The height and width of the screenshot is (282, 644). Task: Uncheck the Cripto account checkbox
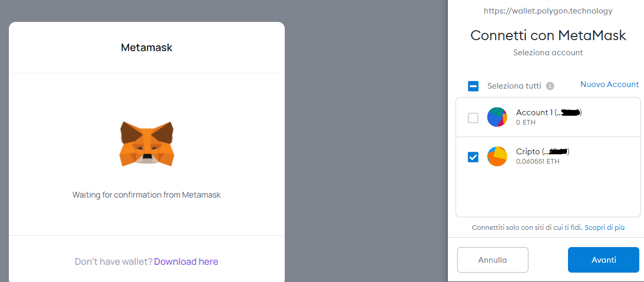(473, 157)
